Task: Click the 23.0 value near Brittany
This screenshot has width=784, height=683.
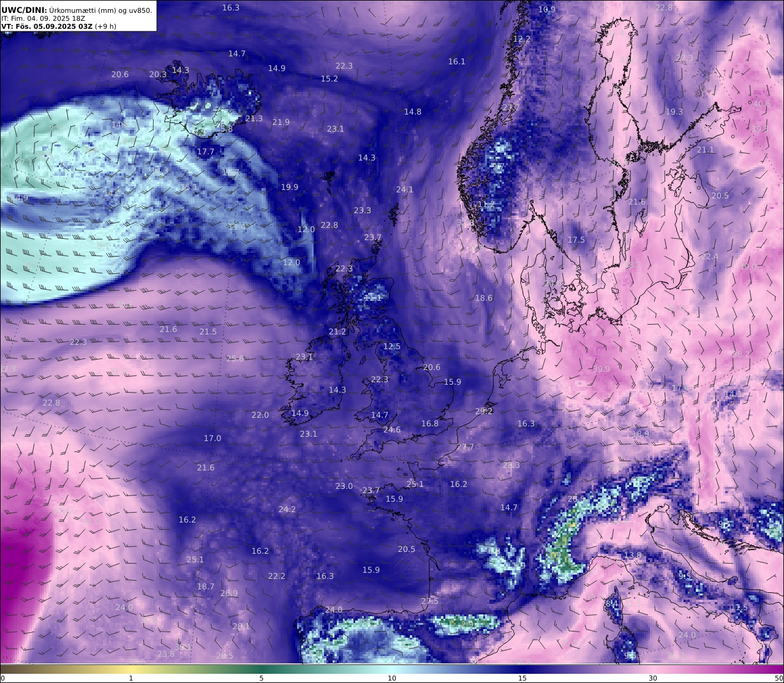Action: (344, 486)
